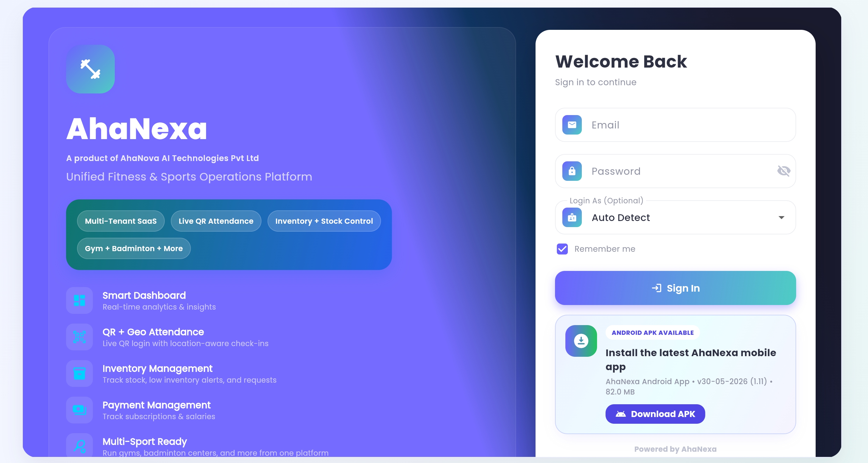
Task: Open the Login As Auto Detect dropdown
Action: coord(675,217)
